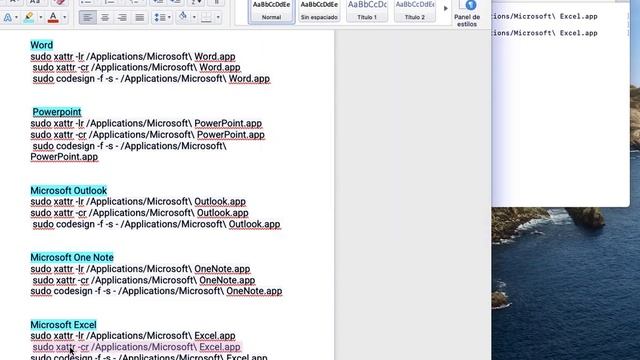
Task: Click the selected xattr -cr Excel.app line
Action: (x=136, y=347)
